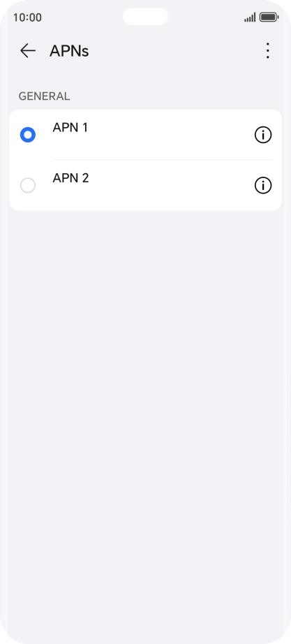Tap the APNs page title

pos(69,52)
